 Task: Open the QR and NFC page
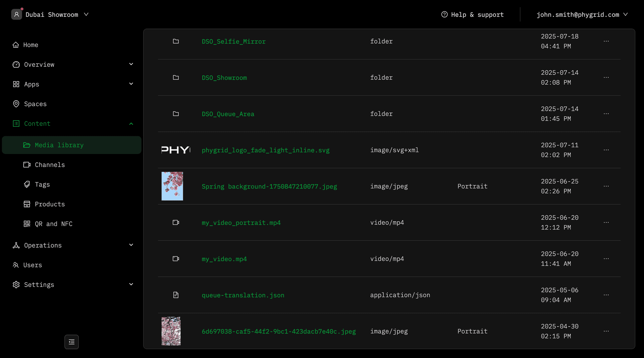tap(53, 224)
